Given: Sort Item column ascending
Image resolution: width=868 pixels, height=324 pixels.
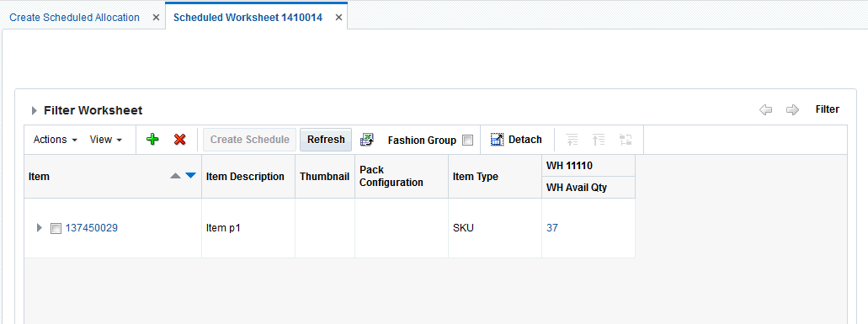Looking at the screenshot, I should 175,176.
